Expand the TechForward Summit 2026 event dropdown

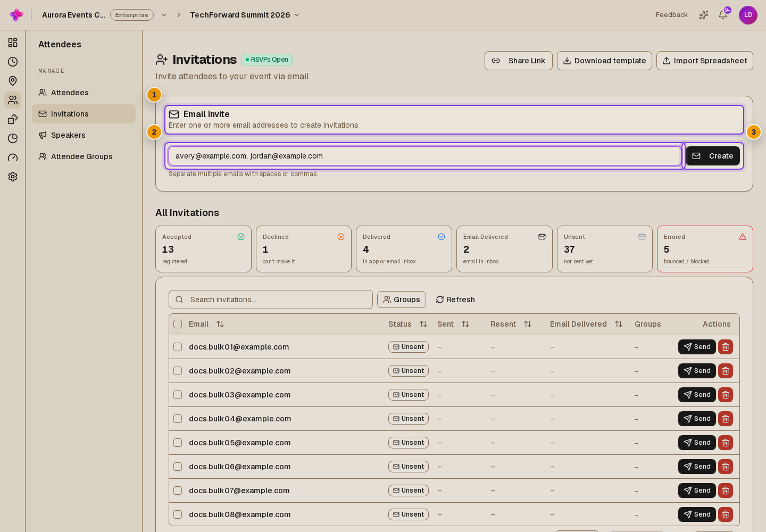297,15
